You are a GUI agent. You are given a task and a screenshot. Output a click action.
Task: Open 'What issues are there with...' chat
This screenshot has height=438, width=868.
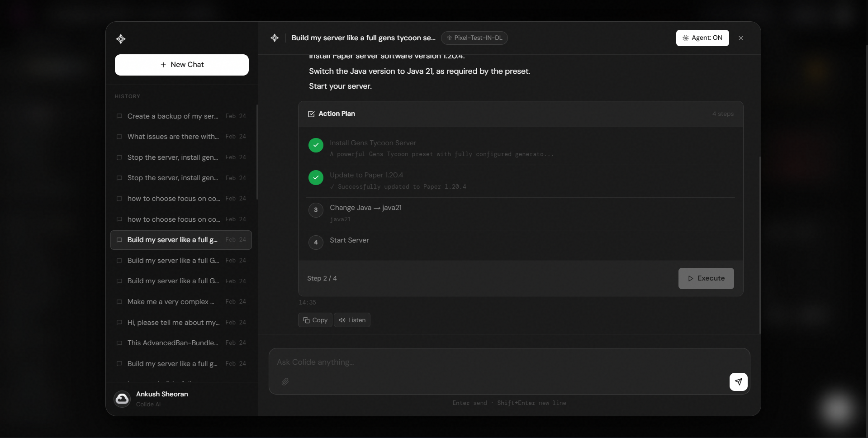tap(181, 137)
